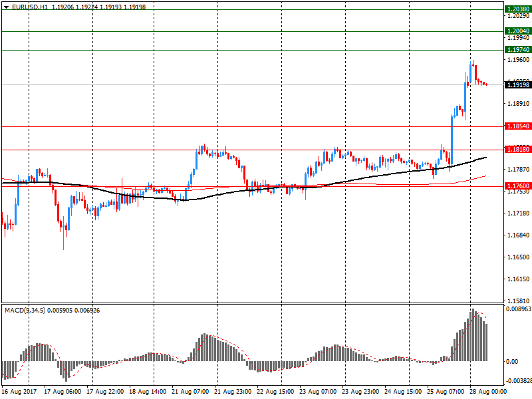532x399 pixels.
Task: Click the 1.17180 price scale value
Action: [518, 213]
